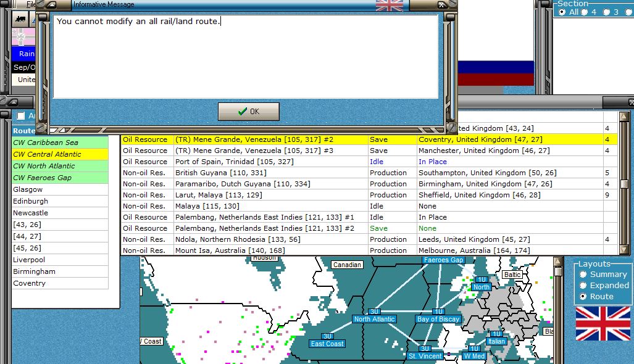The image size is (634, 364).
Task: Click map panel scroll up arrow
Action: click(x=558, y=262)
